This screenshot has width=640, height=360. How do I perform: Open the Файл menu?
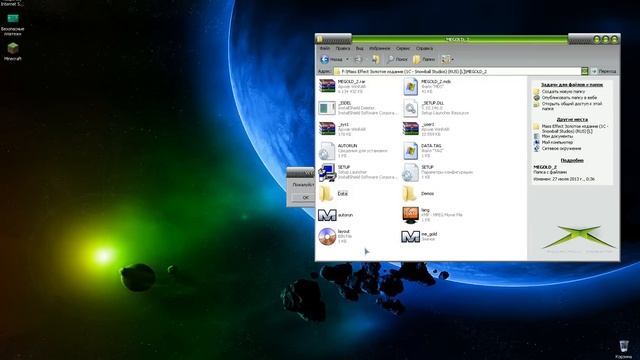coord(325,48)
